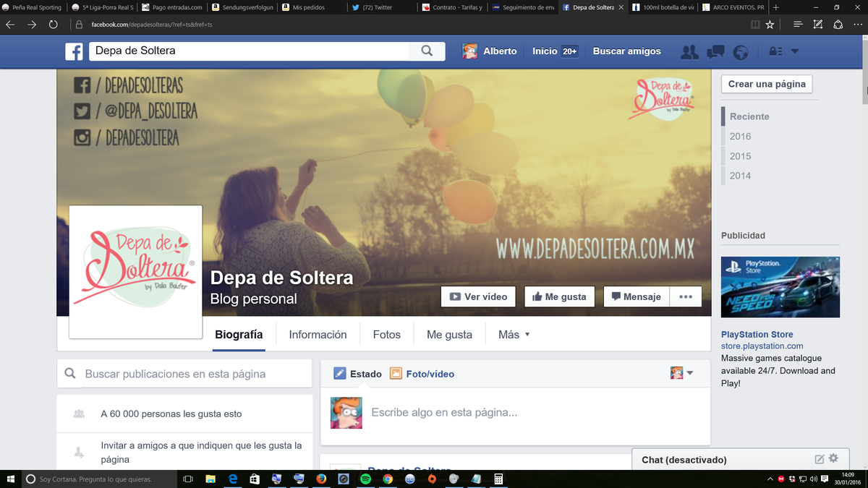Viewport: 868px width, 488px height.
Task: Expand the Más dropdown tab
Action: 514,335
